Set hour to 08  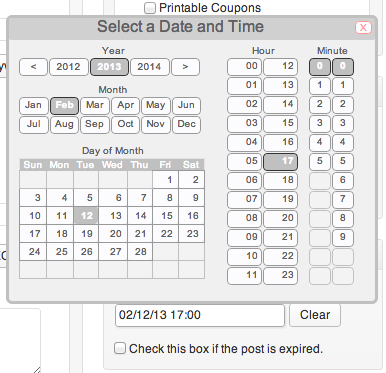pyautogui.click(x=245, y=219)
